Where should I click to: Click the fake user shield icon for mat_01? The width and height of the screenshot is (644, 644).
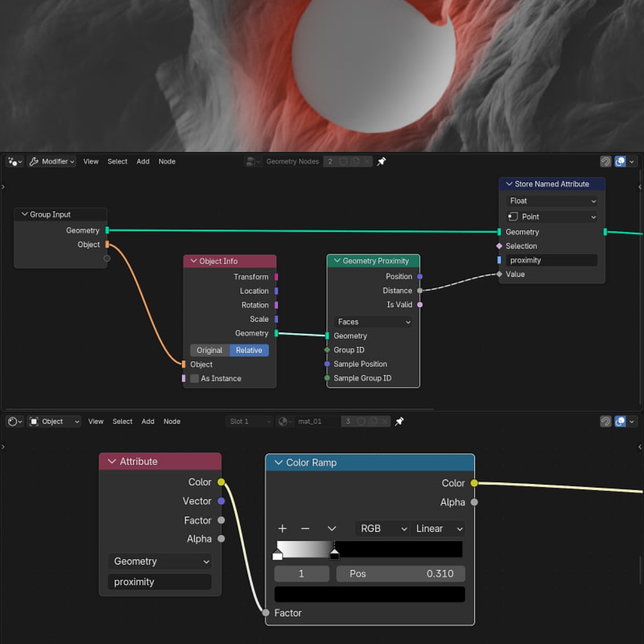pyautogui.click(x=361, y=421)
